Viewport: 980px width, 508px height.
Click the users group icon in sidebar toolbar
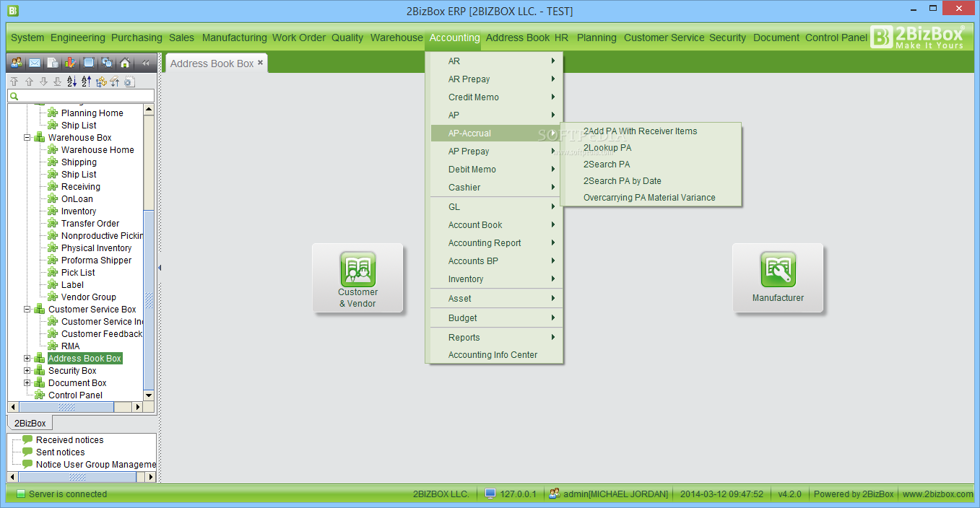pyautogui.click(x=16, y=63)
